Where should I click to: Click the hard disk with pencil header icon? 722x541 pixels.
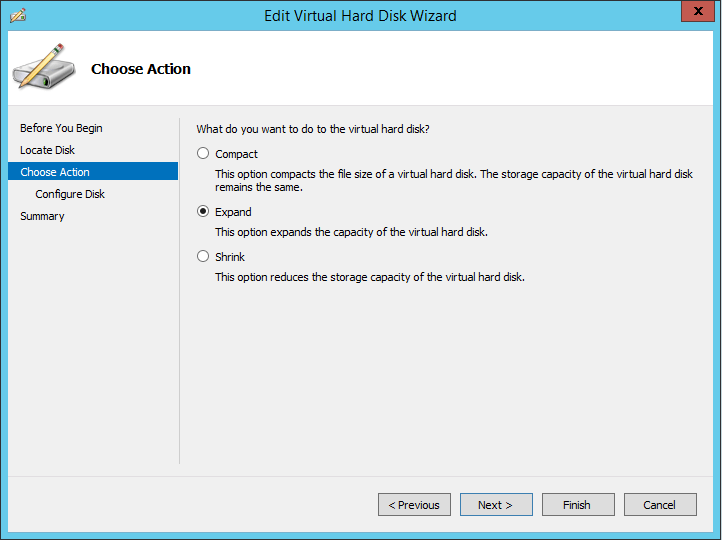click(x=44, y=66)
